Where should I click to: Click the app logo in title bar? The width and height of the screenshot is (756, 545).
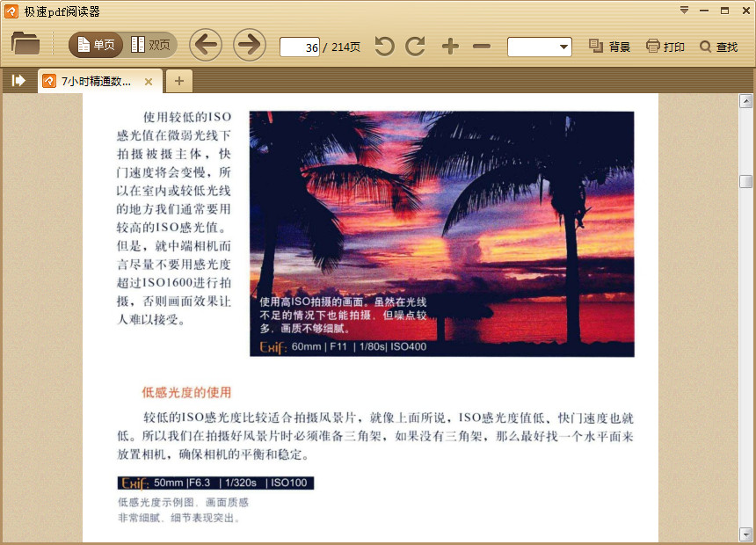(11, 11)
